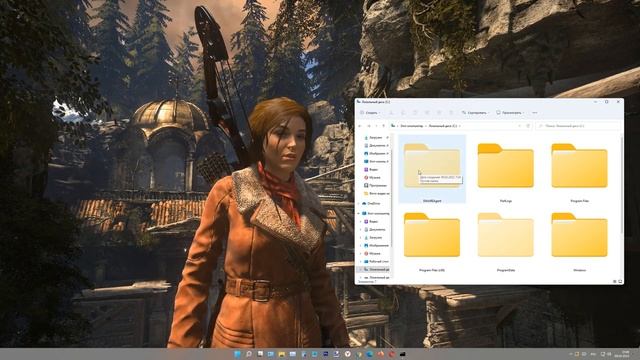Open the Просмотреть (View) dropdown

pyautogui.click(x=510, y=113)
